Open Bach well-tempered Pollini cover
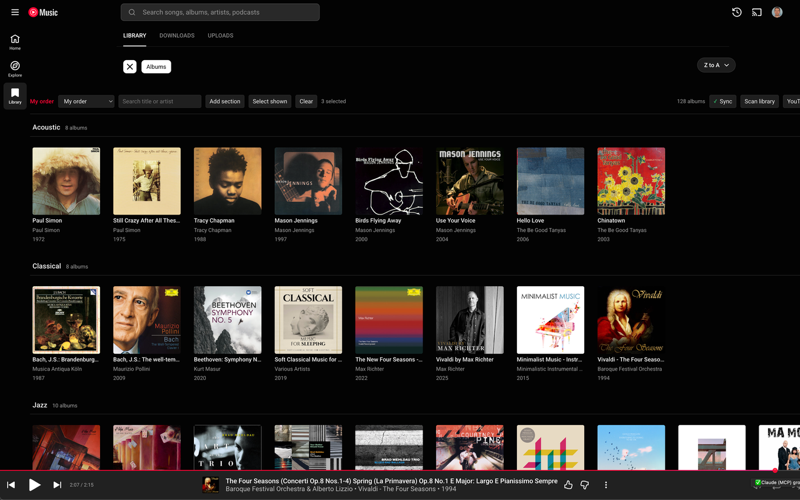 (x=147, y=320)
